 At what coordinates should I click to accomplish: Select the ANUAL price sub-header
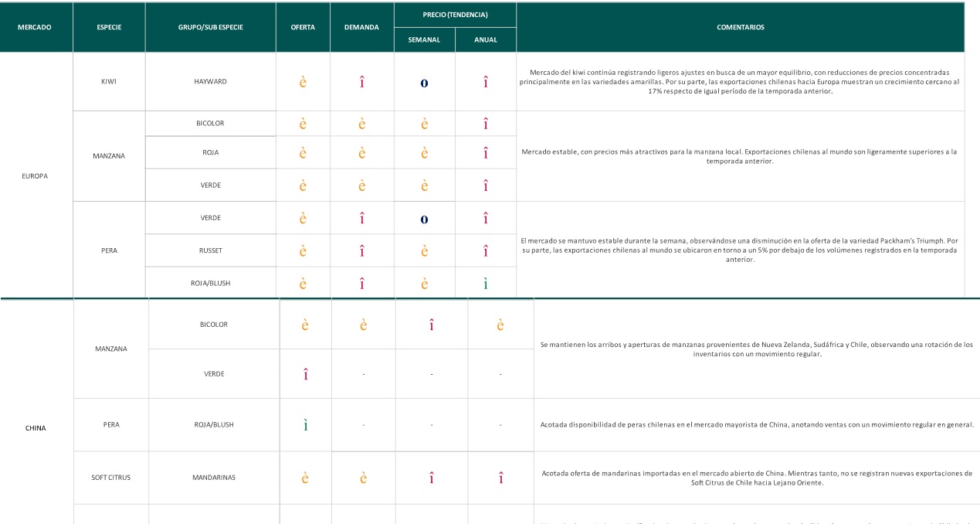[486, 40]
